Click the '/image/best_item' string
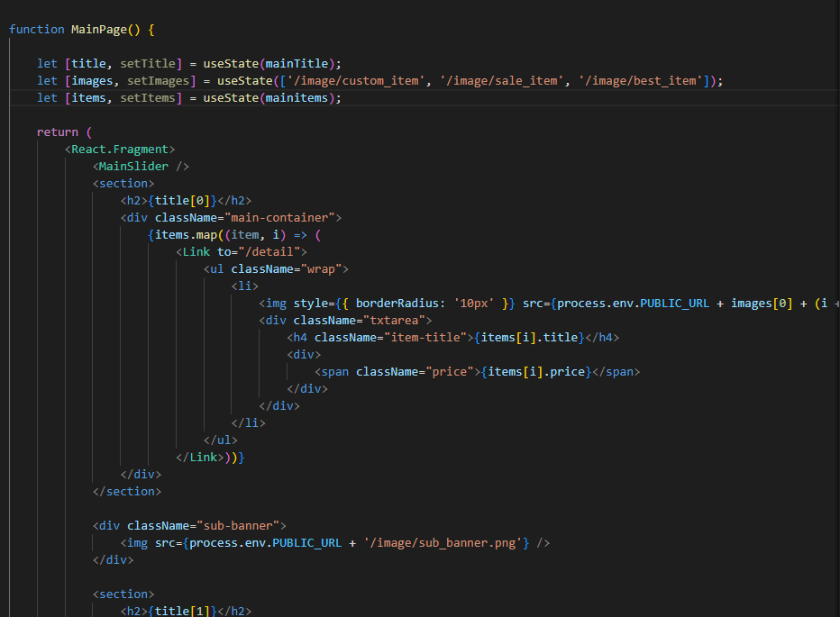This screenshot has width=840, height=617. [x=640, y=81]
